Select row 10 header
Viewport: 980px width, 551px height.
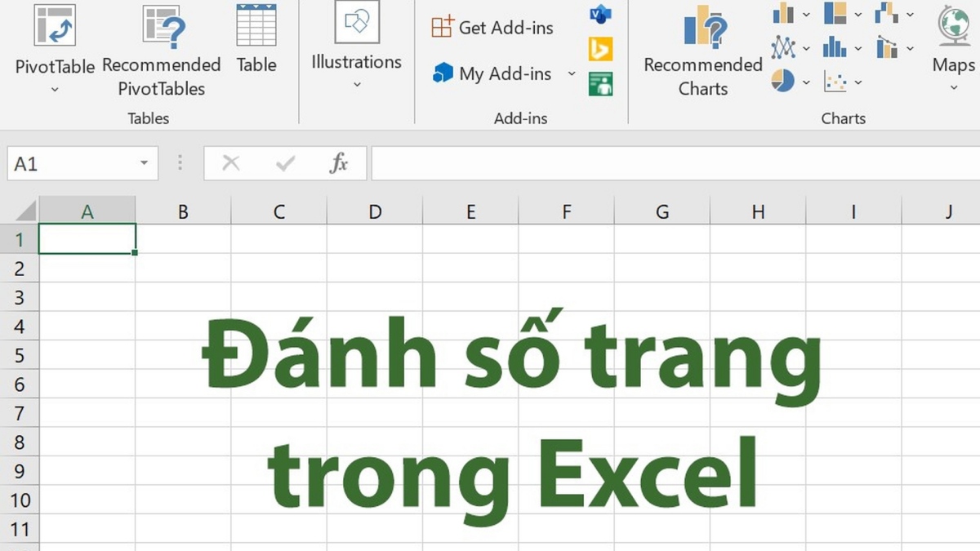20,500
